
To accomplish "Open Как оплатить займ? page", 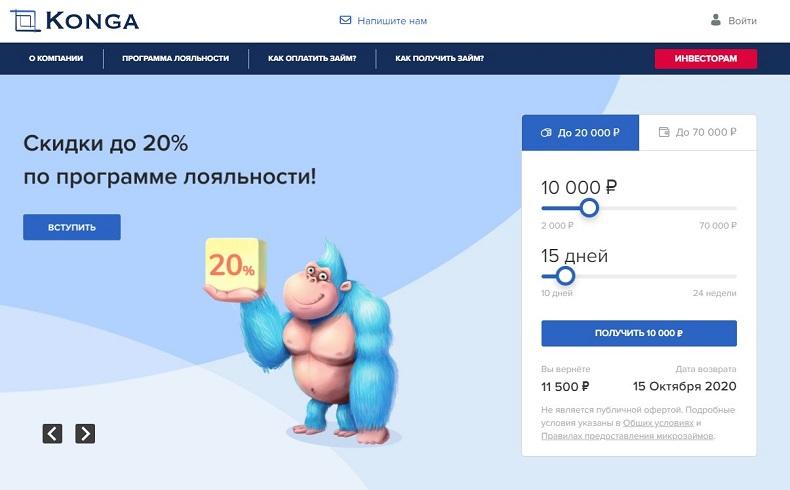I will pos(312,58).
